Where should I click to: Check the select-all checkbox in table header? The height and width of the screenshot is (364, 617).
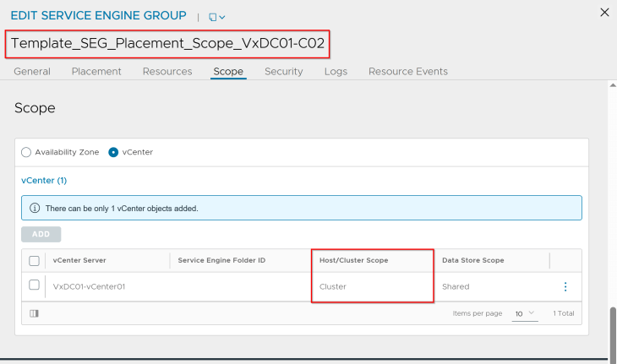35,261
